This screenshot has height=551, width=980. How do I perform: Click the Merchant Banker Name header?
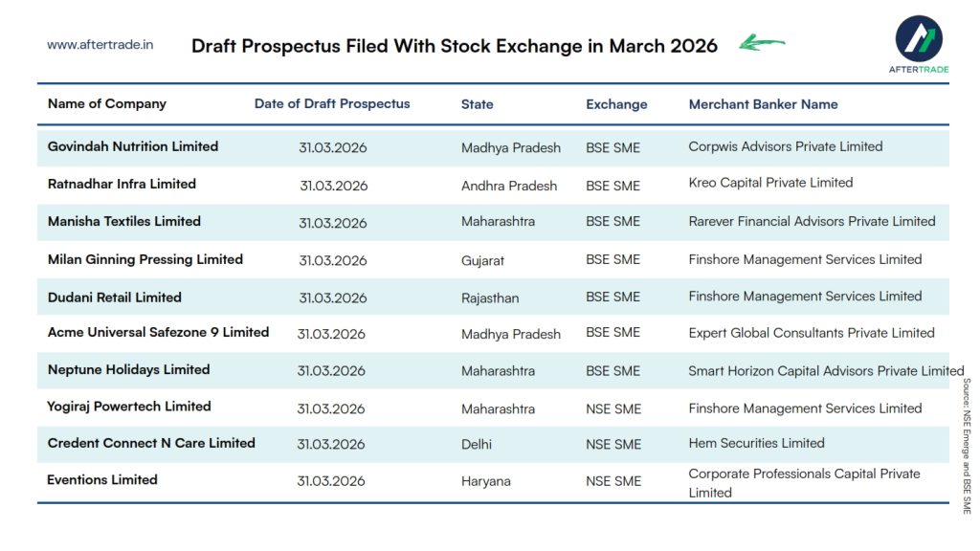click(763, 104)
